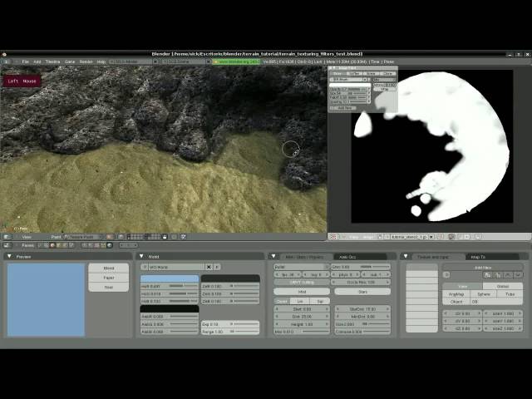Collapse the World panel triangle
This screenshot has width=532, height=399.
(141, 257)
